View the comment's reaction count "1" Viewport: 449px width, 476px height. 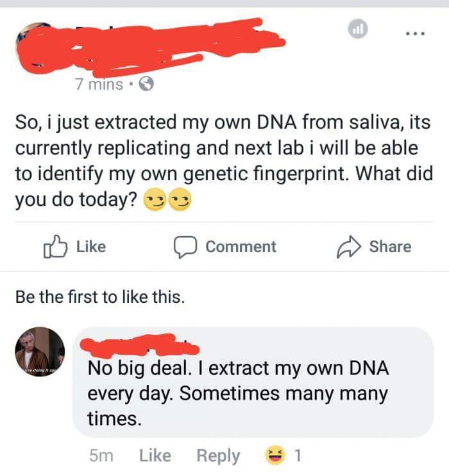click(x=296, y=456)
